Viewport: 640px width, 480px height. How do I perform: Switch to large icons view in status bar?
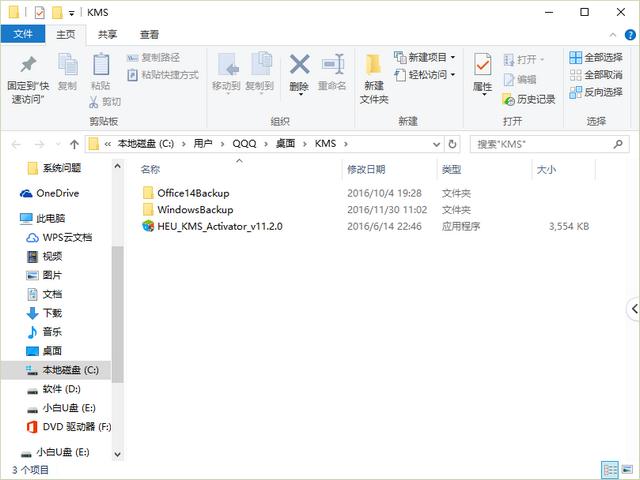(x=626, y=468)
